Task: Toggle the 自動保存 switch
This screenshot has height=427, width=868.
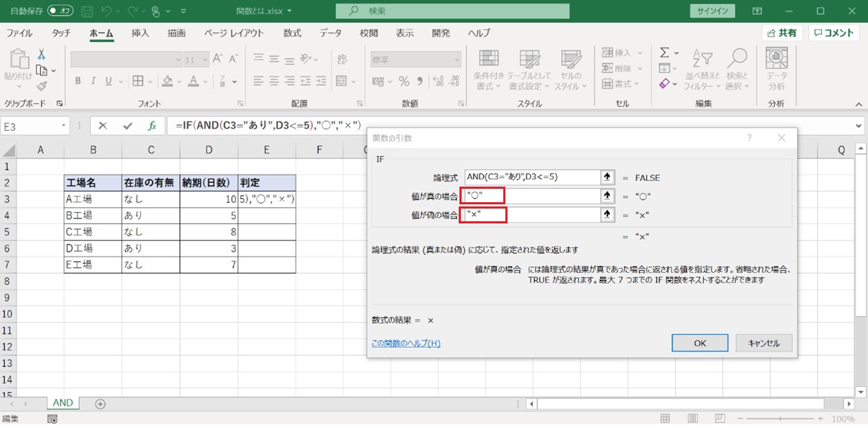Action: click(x=61, y=11)
